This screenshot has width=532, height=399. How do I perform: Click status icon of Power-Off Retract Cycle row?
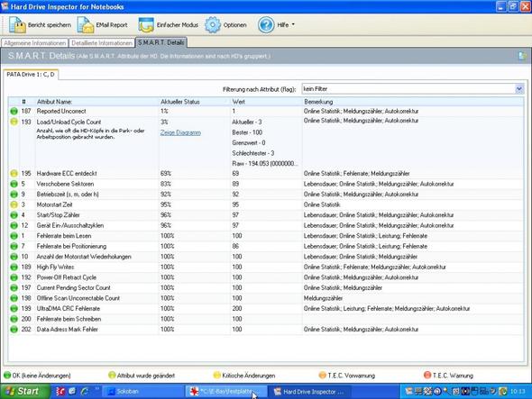click(x=14, y=277)
